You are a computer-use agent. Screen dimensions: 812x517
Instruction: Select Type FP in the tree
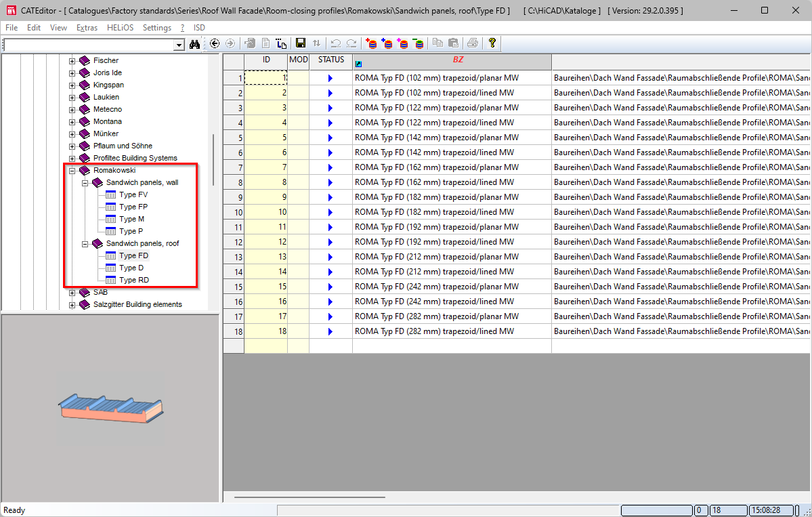coord(133,207)
